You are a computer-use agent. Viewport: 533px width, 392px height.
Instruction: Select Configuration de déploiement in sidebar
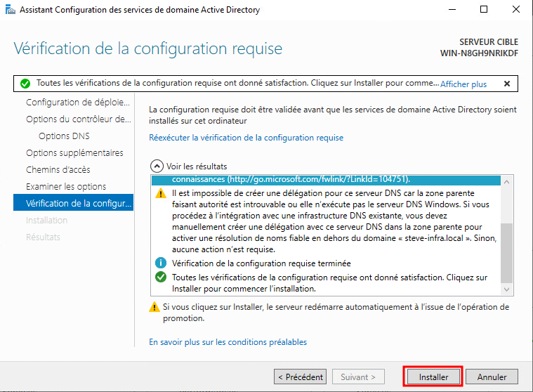point(78,103)
